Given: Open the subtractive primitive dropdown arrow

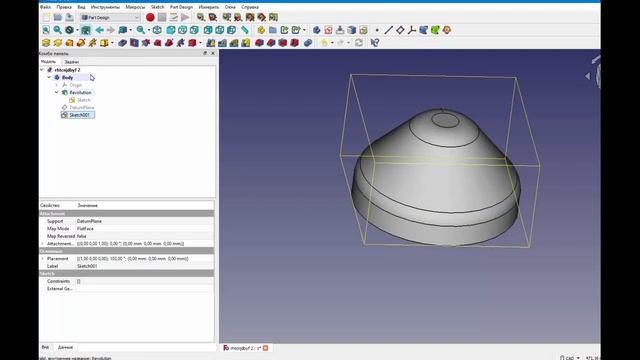Looking at the screenshot, I should click(x=200, y=43).
